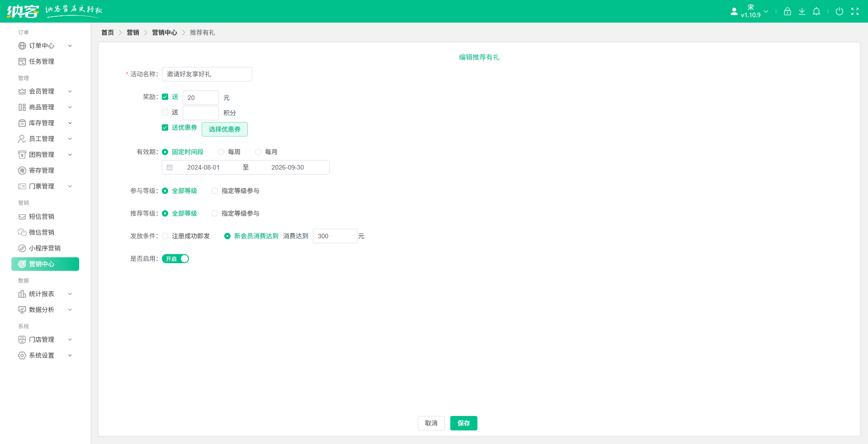Expand 门票管理 chevron

tap(70, 186)
